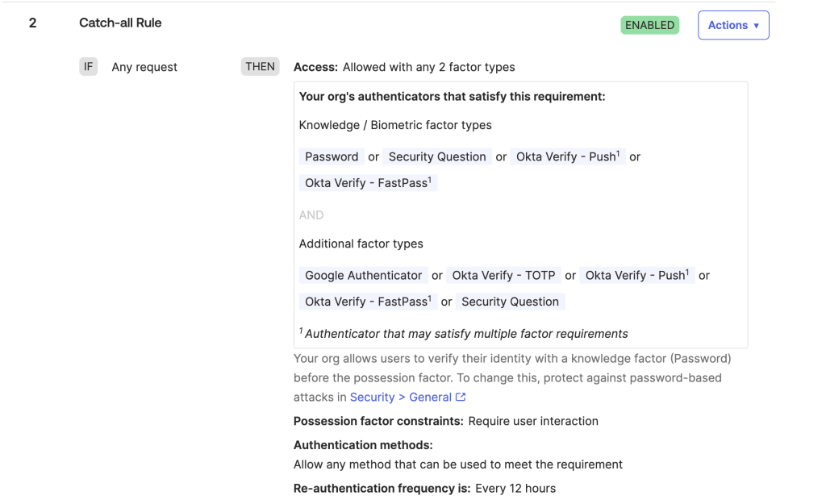
Task: Open the Actions dropdown for Catch-all Rule
Action: pos(732,25)
